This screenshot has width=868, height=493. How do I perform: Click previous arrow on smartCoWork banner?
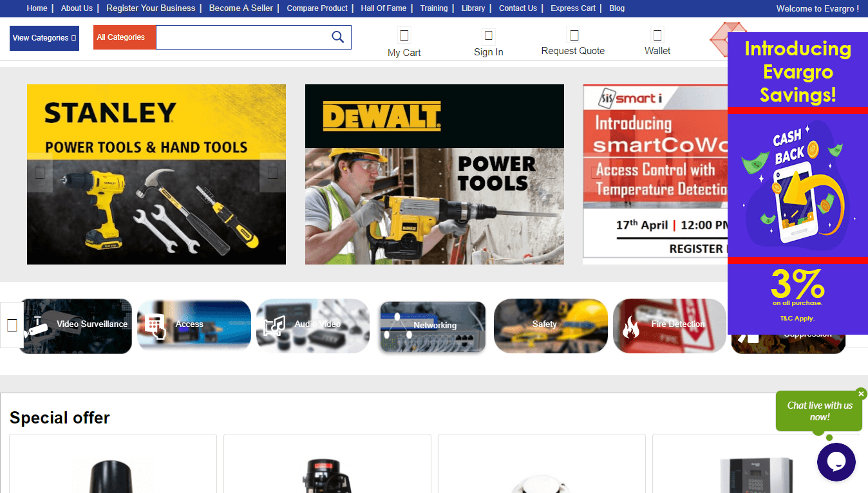596,172
